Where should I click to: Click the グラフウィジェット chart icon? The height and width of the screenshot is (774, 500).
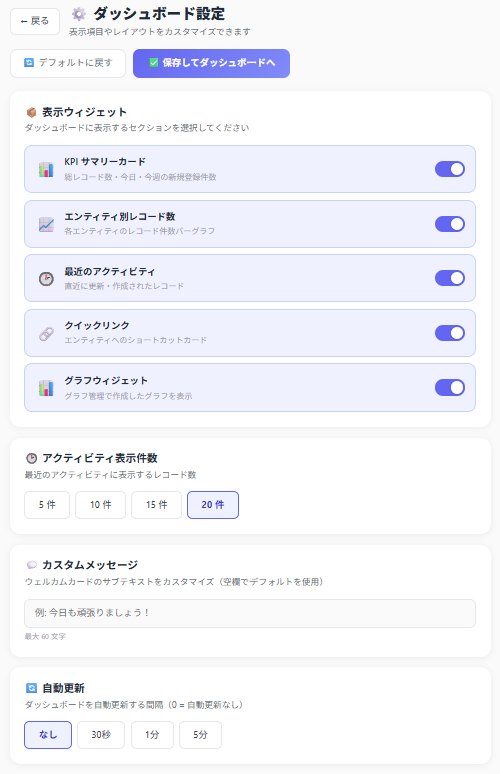pyautogui.click(x=46, y=388)
